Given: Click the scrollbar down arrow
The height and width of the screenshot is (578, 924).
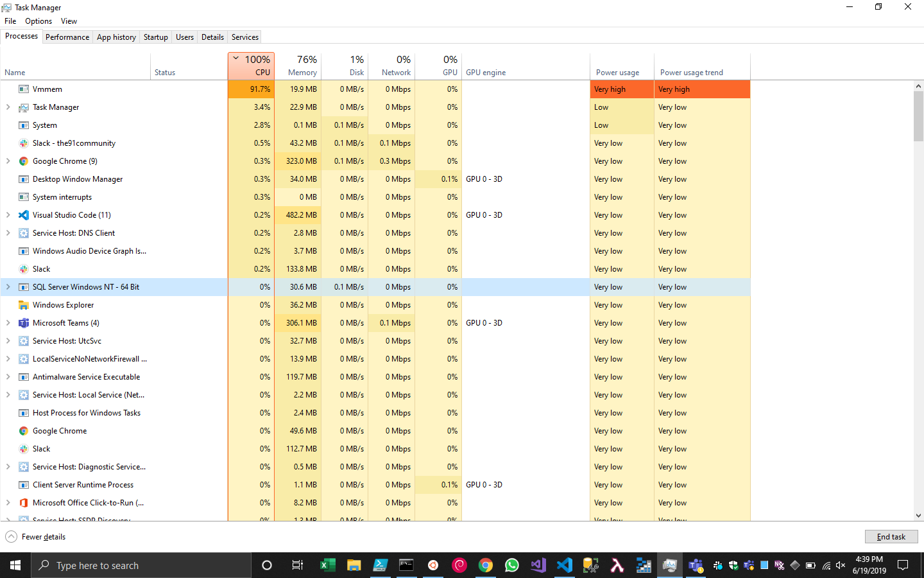Looking at the screenshot, I should [918, 515].
